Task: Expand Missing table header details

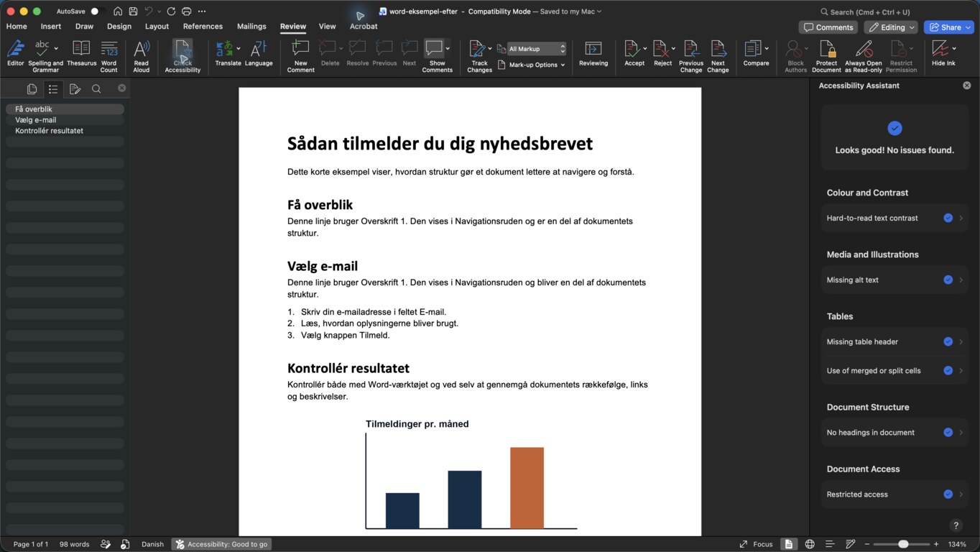Action: (961, 341)
